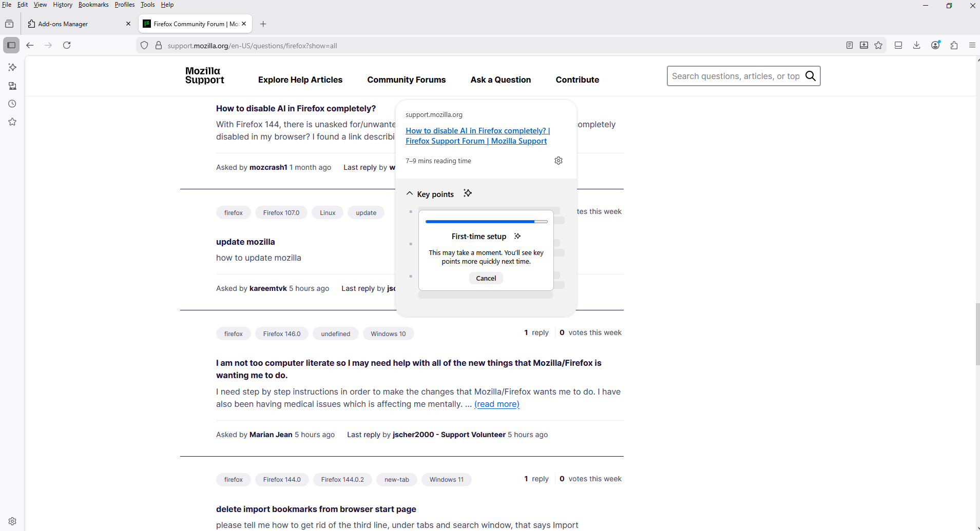Screen dimensions: 980x531
Task: Open the tracking protection shield
Action: pos(144,46)
